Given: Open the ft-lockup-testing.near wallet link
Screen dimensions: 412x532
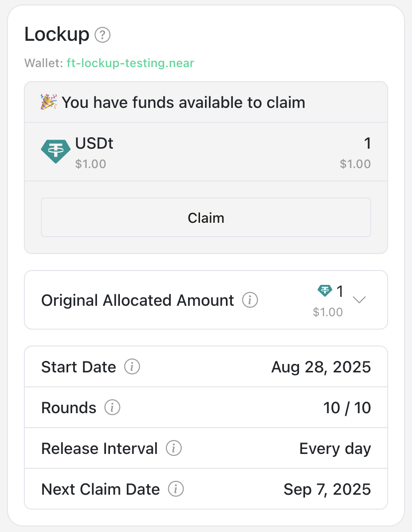Looking at the screenshot, I should point(130,63).
